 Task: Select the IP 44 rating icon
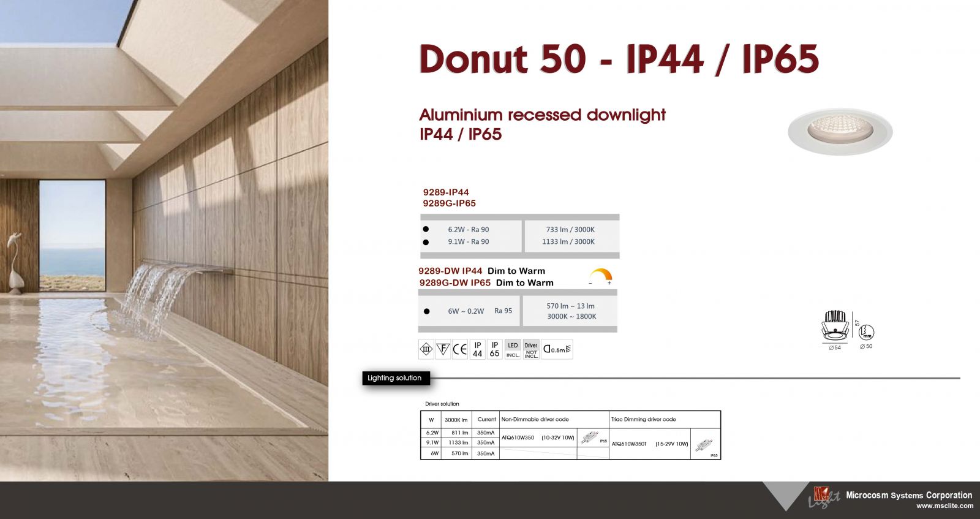coord(478,349)
